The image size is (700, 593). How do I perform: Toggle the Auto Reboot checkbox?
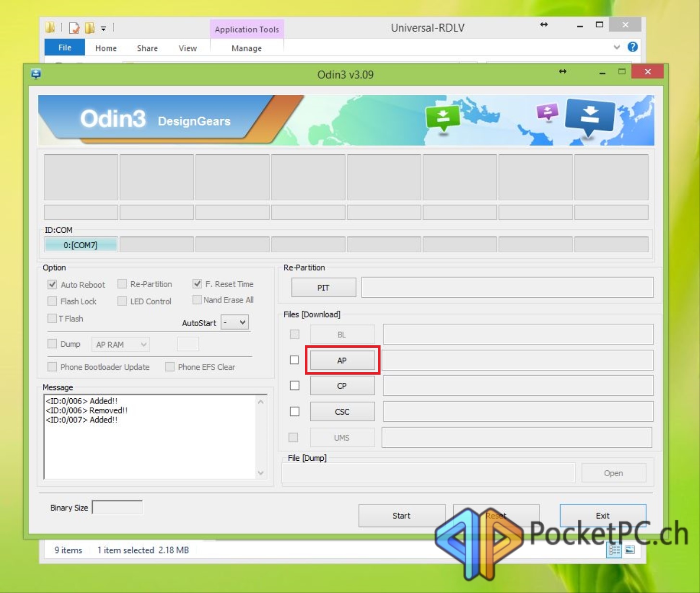click(x=52, y=284)
